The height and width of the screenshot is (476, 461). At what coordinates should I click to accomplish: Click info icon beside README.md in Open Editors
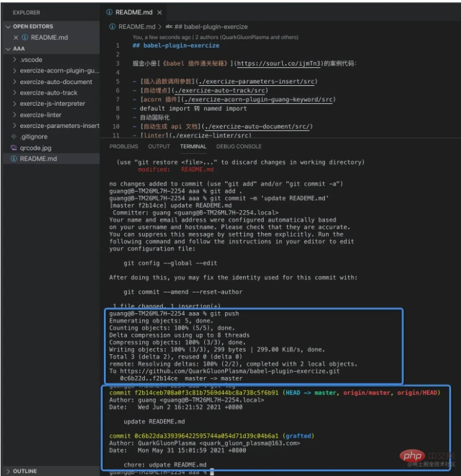25,37
